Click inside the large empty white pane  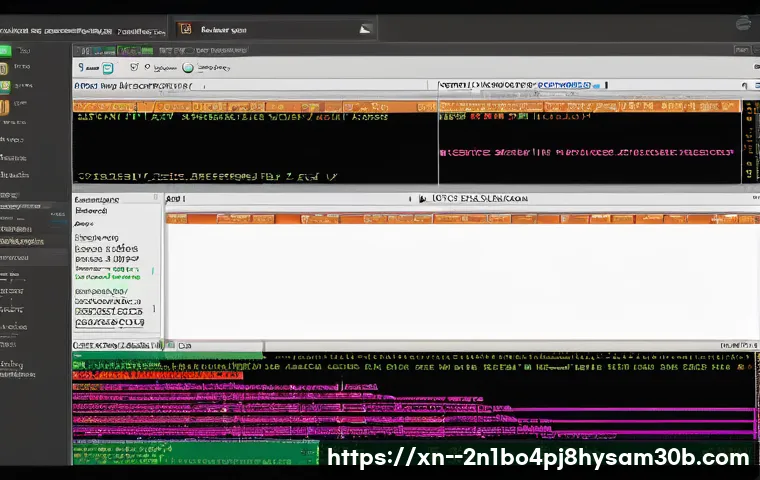(460, 280)
